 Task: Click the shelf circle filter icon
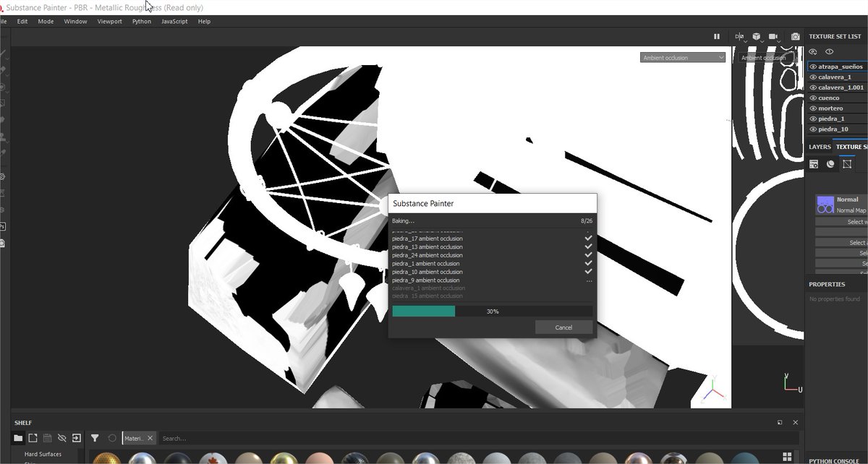coord(112,438)
